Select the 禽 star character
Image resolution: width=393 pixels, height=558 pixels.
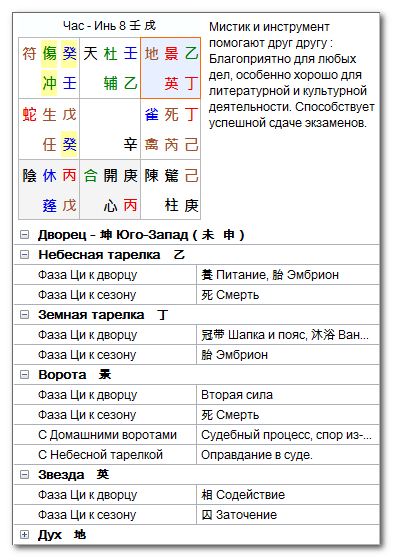click(x=151, y=144)
